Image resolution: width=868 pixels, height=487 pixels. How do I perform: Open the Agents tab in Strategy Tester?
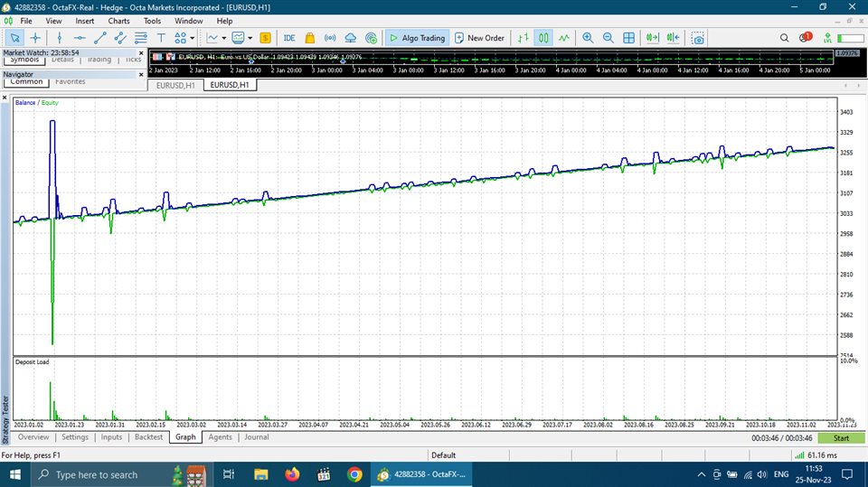point(220,437)
